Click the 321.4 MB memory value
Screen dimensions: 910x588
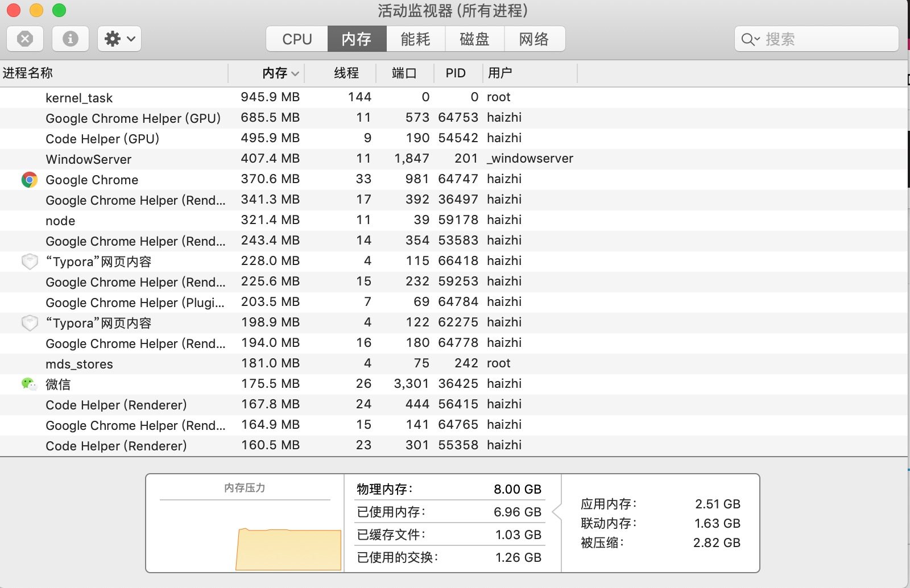click(x=270, y=220)
